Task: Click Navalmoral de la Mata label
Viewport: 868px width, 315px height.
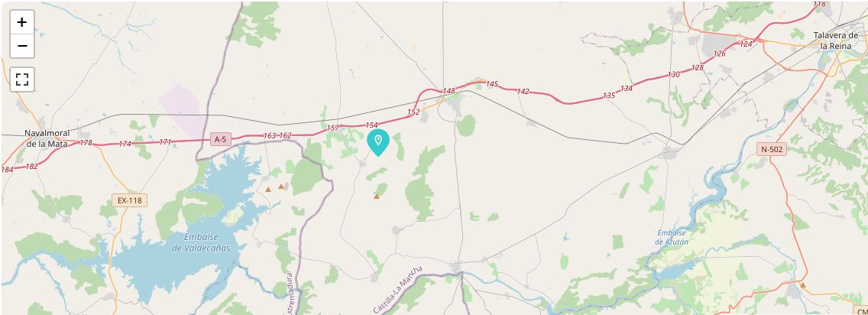Action: [x=47, y=138]
